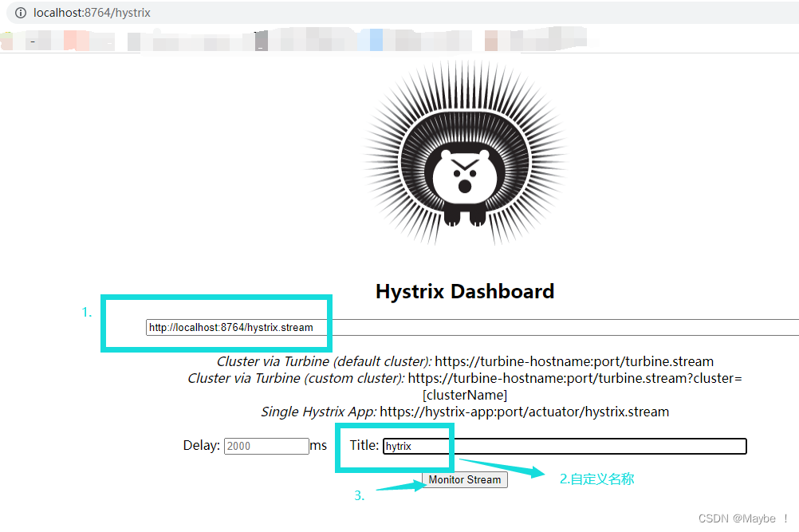
Task: Click the custom cluster turbine.stream?cluster= text
Action: pyautogui.click(x=575, y=378)
